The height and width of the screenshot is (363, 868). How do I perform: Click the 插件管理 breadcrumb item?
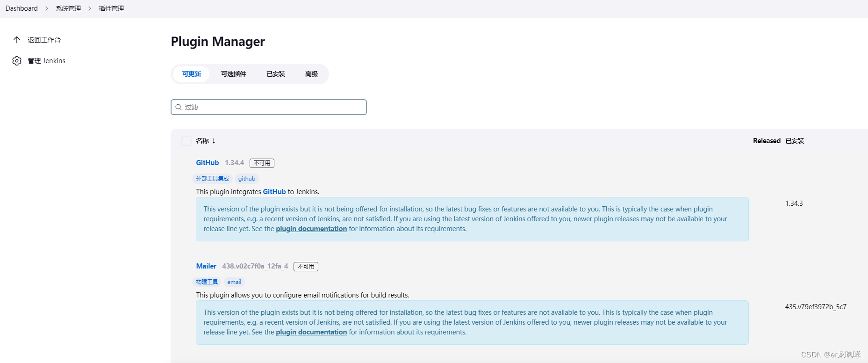click(x=111, y=8)
